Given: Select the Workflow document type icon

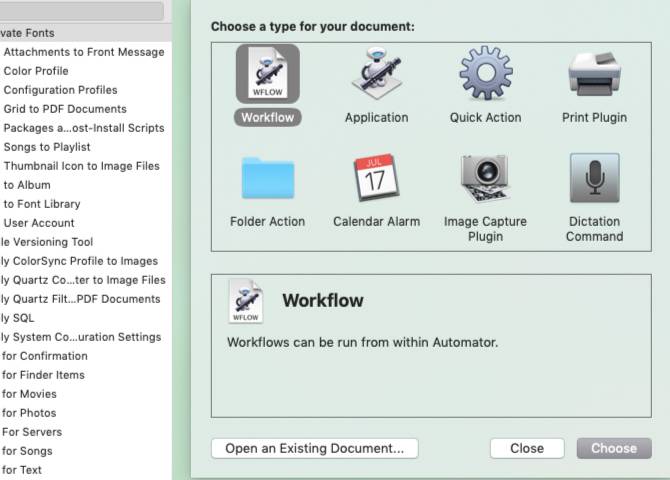Looking at the screenshot, I should click(267, 74).
